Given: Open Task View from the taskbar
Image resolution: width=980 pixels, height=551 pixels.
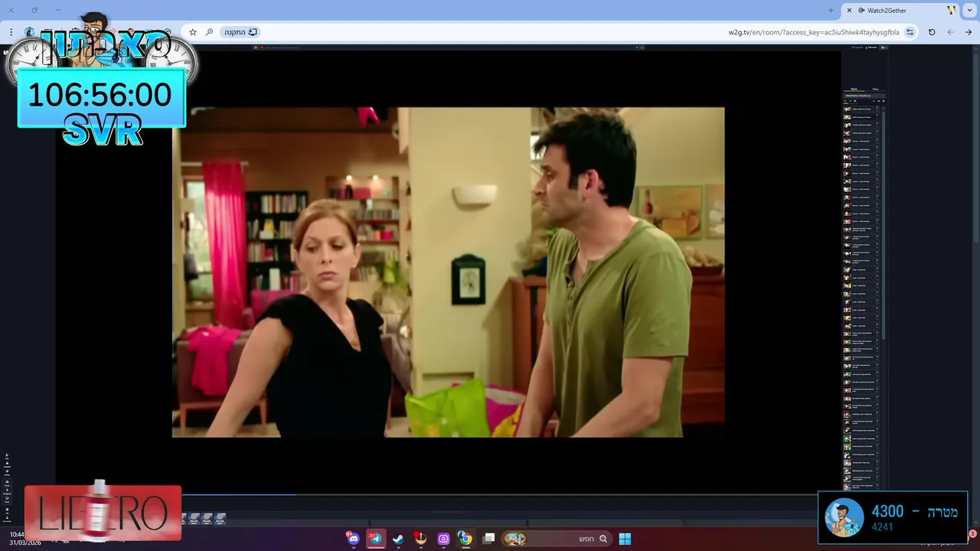Looking at the screenshot, I should point(488,539).
